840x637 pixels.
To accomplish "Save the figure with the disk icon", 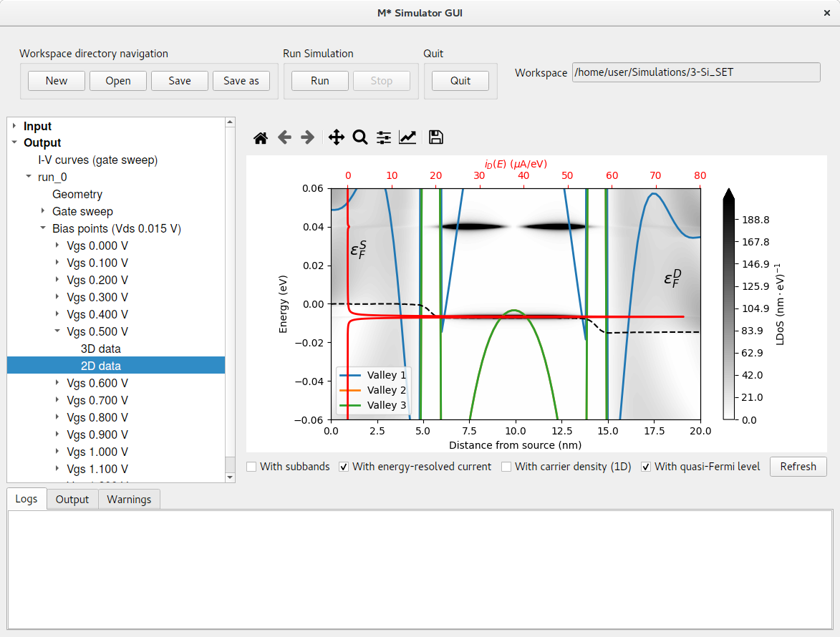I will [435, 137].
